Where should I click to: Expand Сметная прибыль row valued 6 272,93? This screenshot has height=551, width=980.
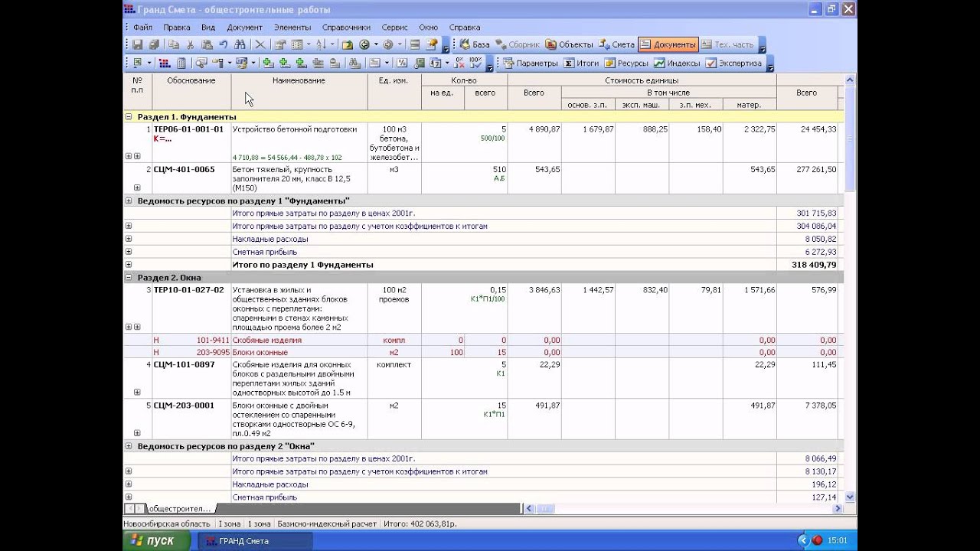(129, 252)
